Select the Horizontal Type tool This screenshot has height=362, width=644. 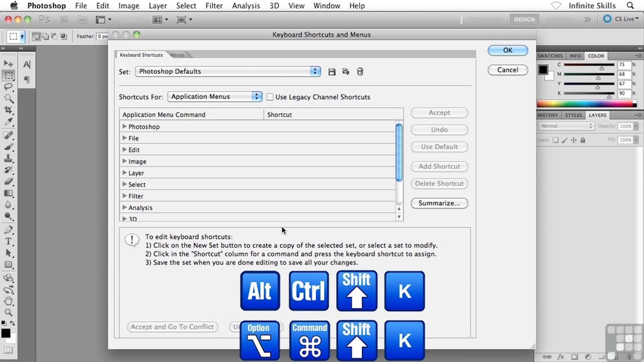[9, 241]
